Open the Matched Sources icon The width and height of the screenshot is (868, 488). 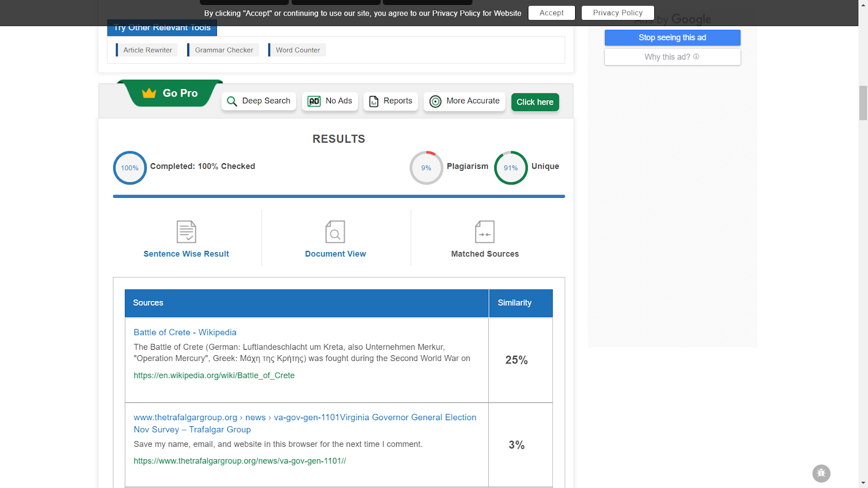pos(485,232)
